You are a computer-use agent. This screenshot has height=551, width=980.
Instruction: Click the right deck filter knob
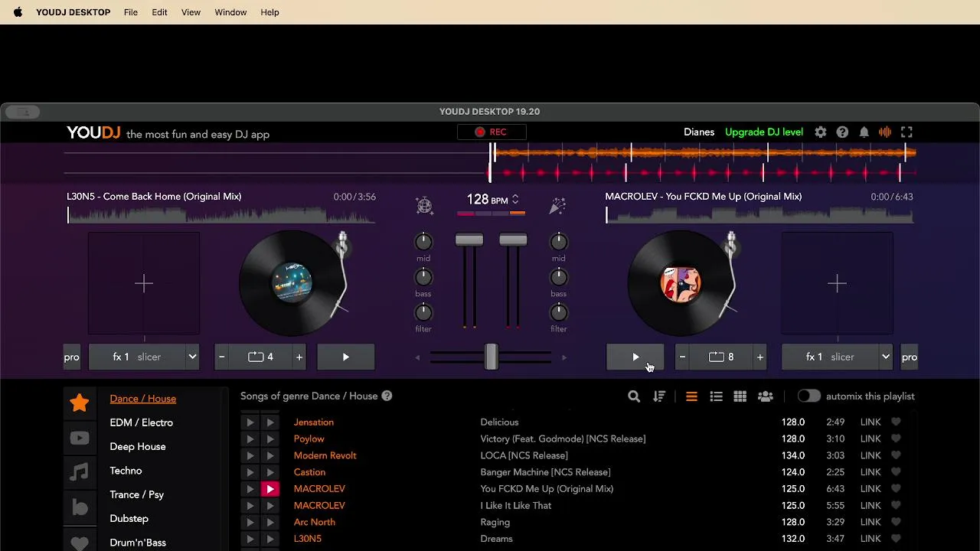tap(559, 312)
